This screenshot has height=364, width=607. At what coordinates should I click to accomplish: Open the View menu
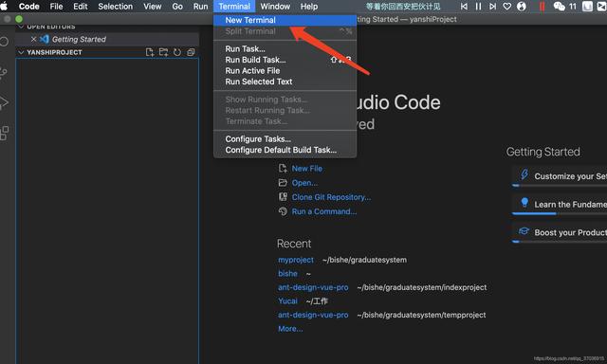point(152,7)
